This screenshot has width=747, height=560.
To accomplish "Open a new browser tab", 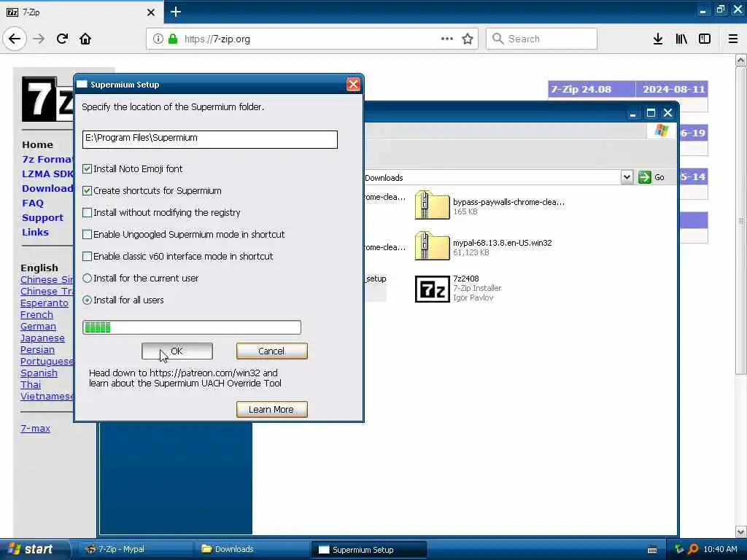I will click(x=176, y=12).
